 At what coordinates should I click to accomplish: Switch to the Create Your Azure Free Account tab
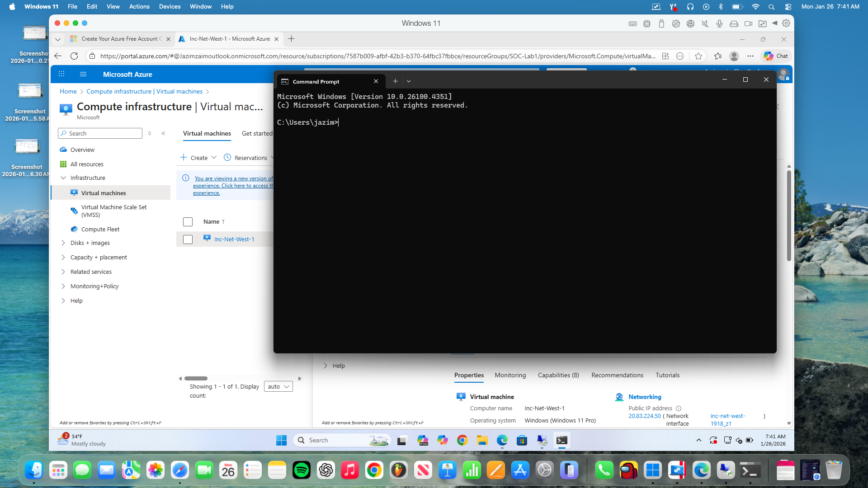[119, 39]
